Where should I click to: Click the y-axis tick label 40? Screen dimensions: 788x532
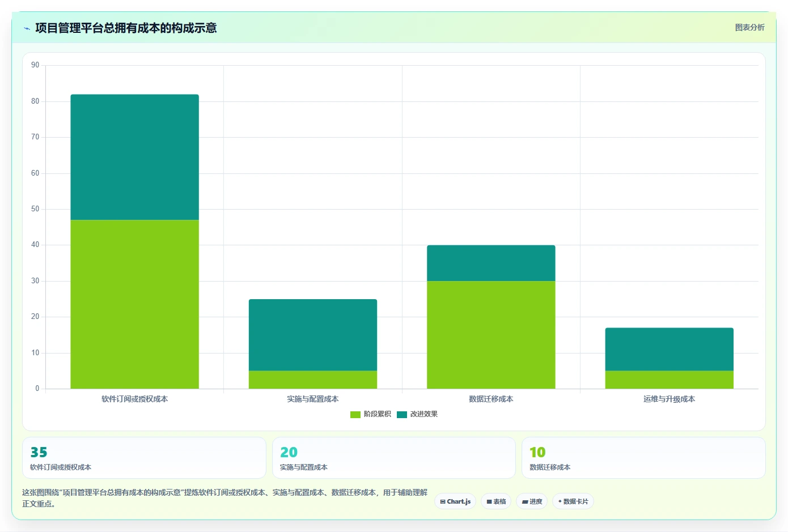[x=35, y=245]
